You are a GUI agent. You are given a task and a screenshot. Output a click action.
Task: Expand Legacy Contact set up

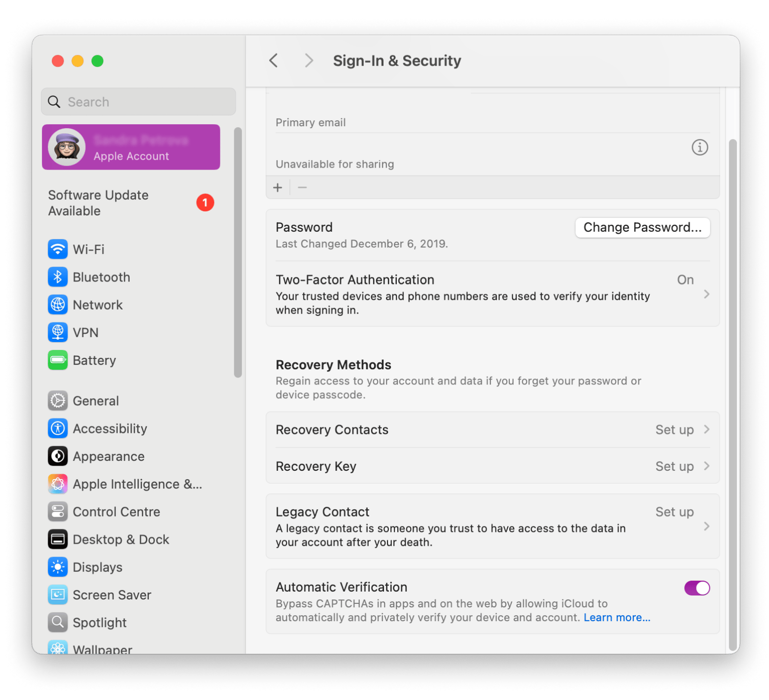pyautogui.click(x=706, y=526)
